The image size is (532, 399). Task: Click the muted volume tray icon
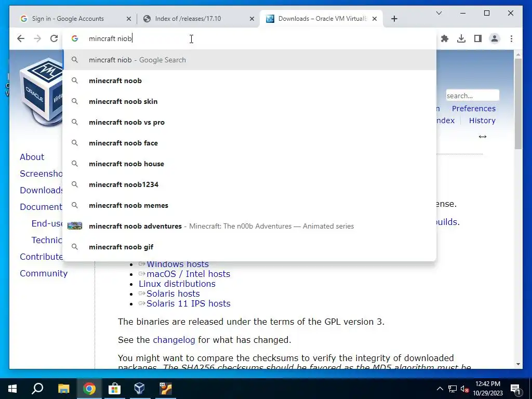point(464,389)
